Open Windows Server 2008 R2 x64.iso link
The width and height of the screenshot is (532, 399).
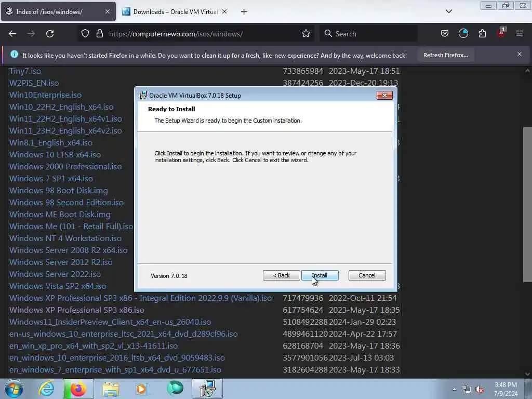(x=69, y=250)
